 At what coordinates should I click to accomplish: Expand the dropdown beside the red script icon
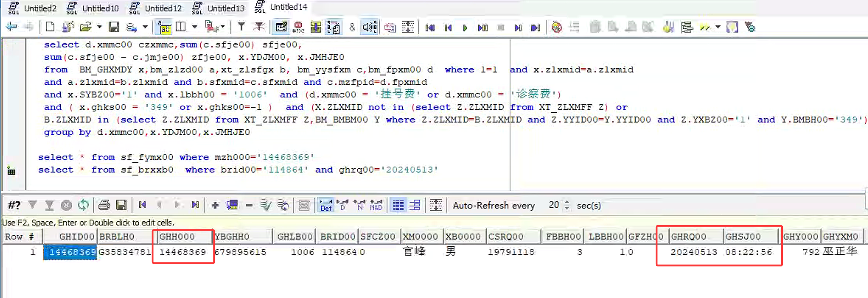[223, 27]
